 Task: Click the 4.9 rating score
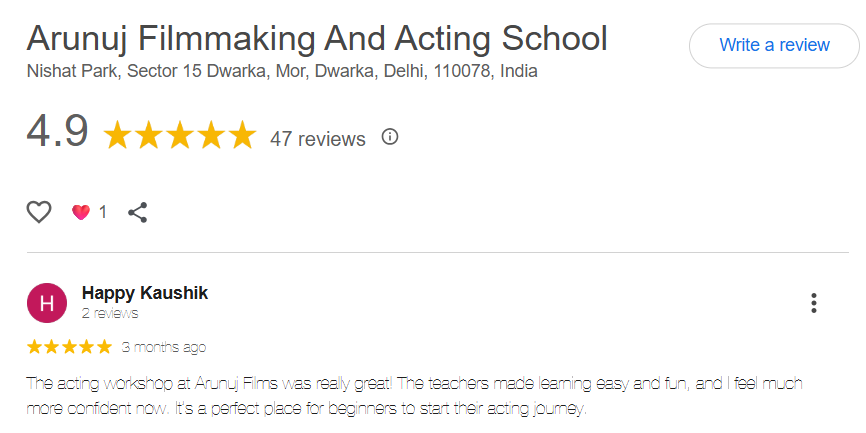pos(58,132)
